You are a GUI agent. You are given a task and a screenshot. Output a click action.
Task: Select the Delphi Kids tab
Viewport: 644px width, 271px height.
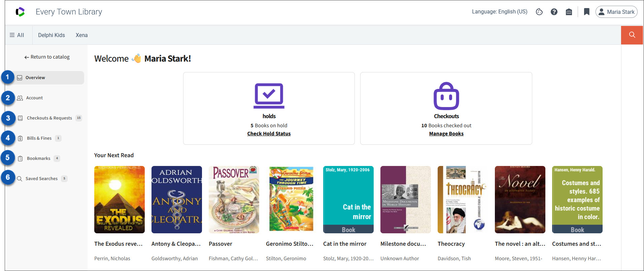click(52, 35)
